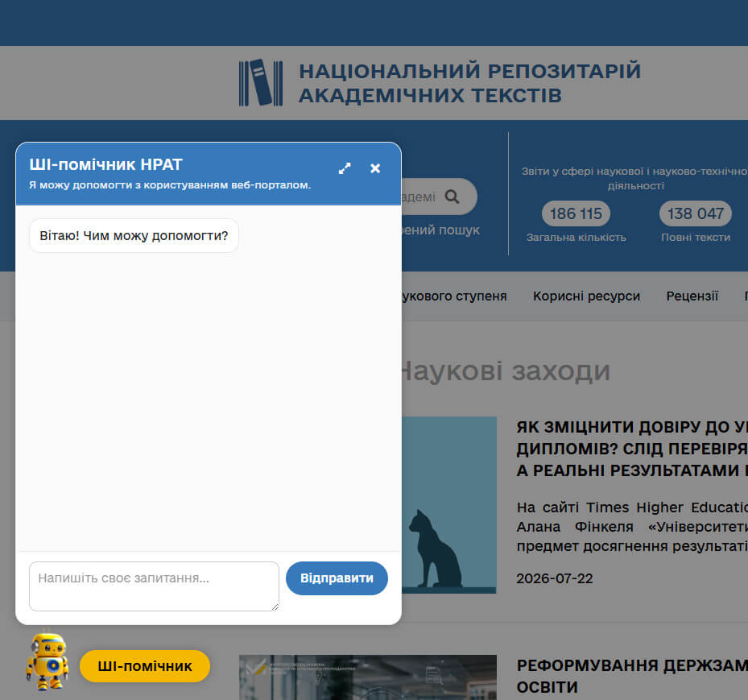This screenshot has height=700, width=748.
Task: Click the article date 2026-07-22
Action: pos(554,579)
